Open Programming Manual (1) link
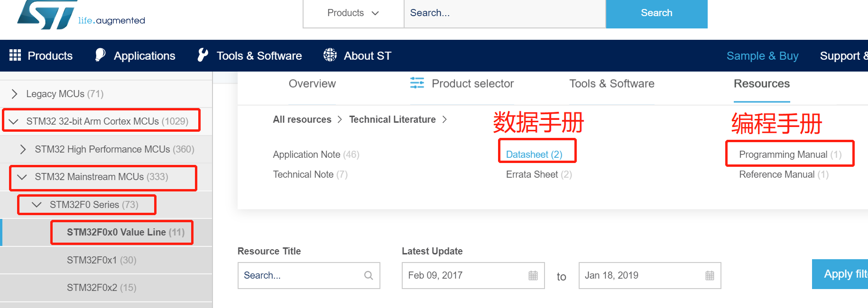868x308 pixels. tap(790, 154)
